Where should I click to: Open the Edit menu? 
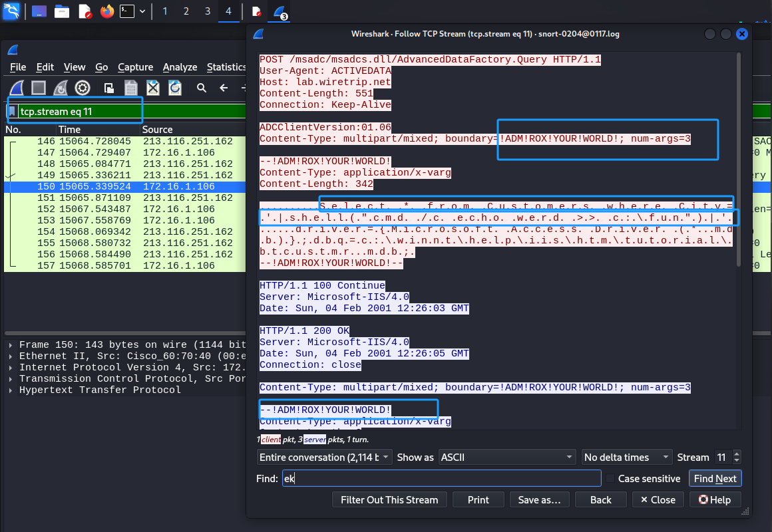click(45, 67)
